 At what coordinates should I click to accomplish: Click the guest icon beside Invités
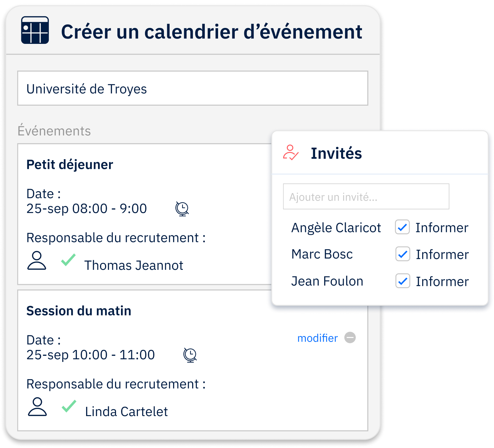point(291,153)
